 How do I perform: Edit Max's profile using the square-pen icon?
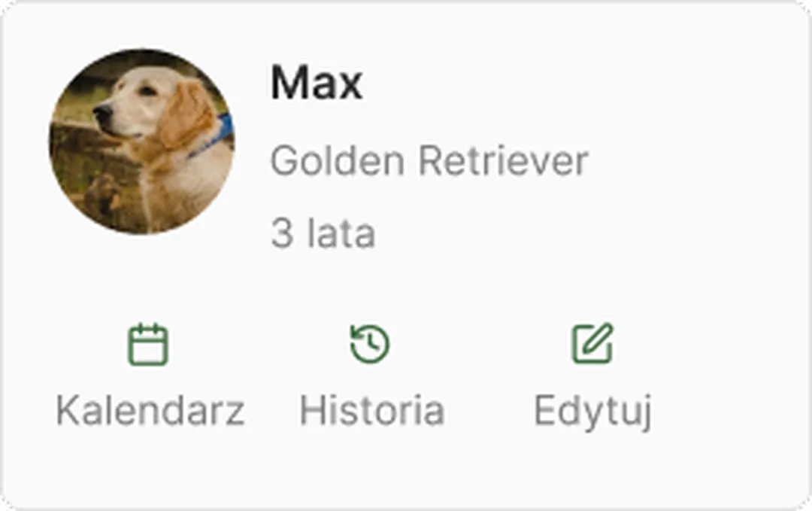[592, 344]
